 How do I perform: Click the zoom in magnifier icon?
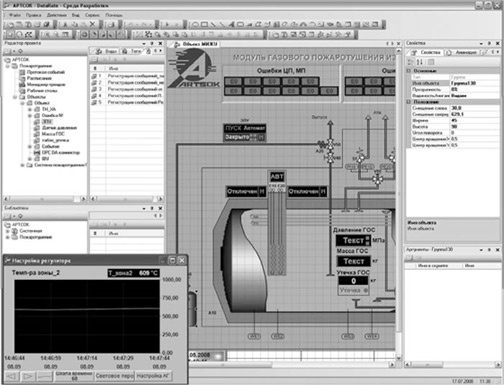tap(47, 34)
